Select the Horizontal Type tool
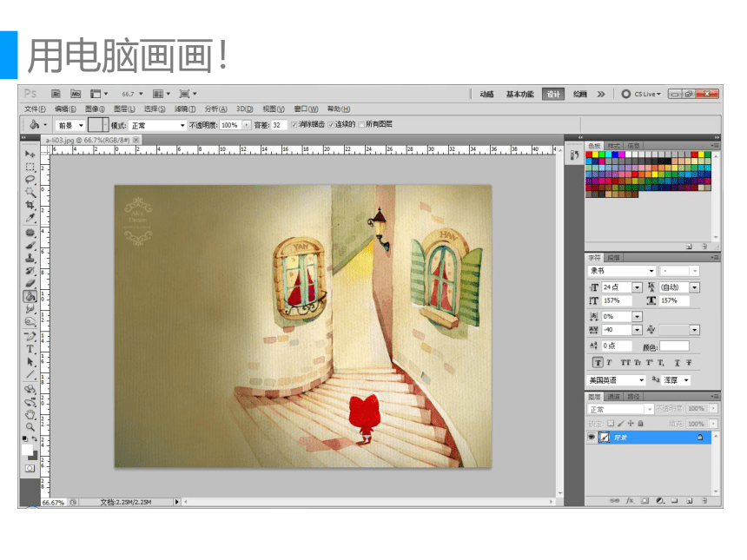The height and width of the screenshot is (560, 747). (30, 349)
